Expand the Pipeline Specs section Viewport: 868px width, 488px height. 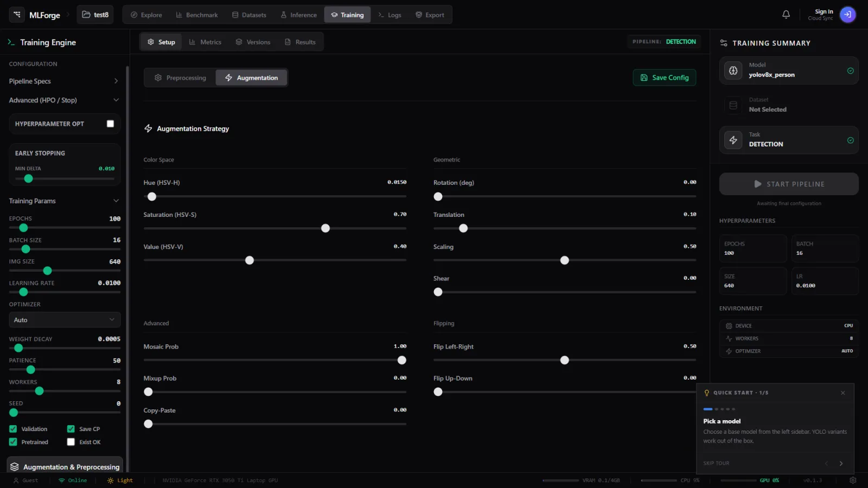(63, 81)
